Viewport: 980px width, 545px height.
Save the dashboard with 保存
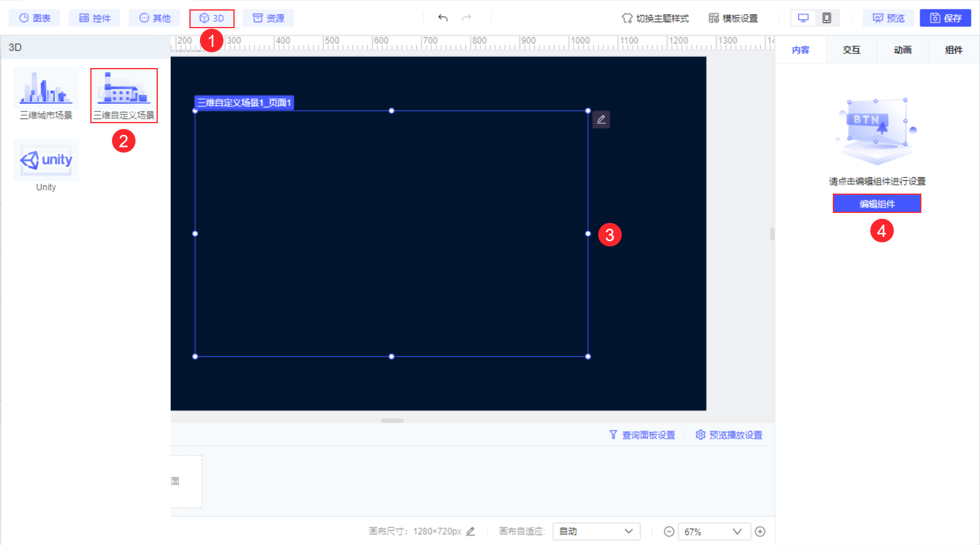tap(945, 18)
